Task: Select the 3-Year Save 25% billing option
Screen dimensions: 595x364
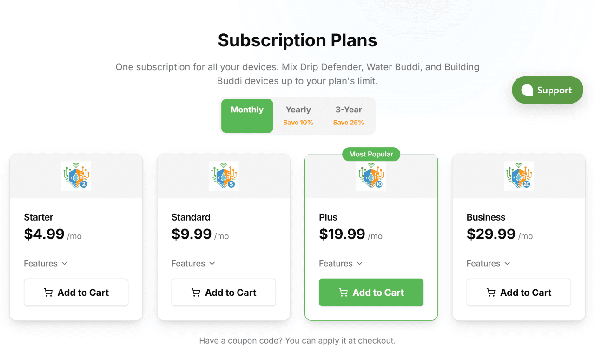Action: coord(348,116)
